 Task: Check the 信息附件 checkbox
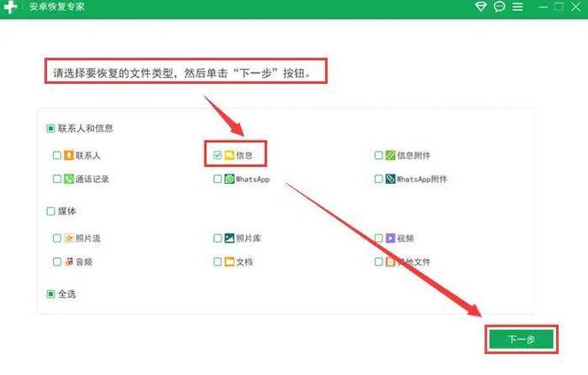tap(379, 155)
